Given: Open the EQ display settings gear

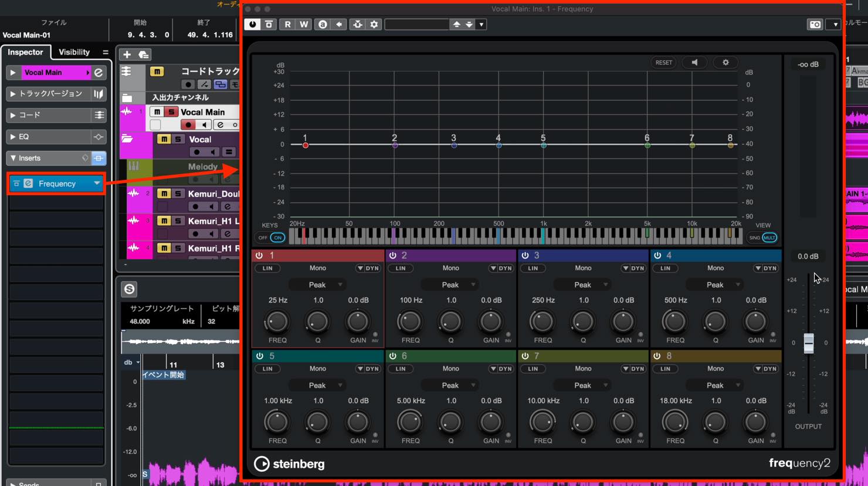Looking at the screenshot, I should pyautogui.click(x=725, y=63).
